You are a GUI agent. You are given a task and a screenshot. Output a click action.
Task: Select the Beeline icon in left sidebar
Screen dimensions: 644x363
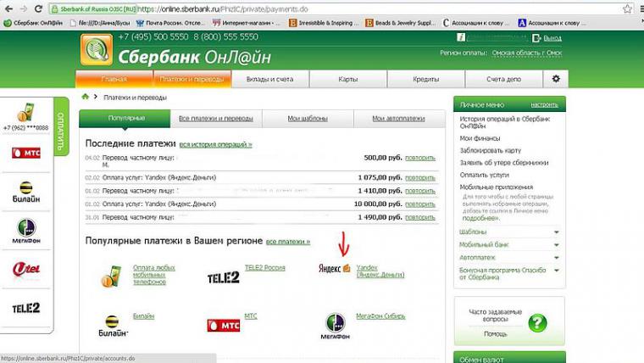click(25, 190)
